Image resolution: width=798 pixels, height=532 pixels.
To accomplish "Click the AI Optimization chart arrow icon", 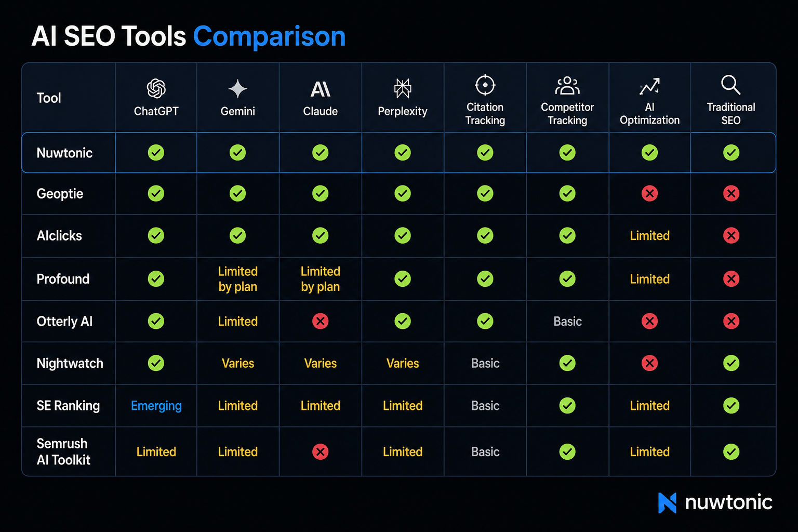I will pyautogui.click(x=649, y=86).
